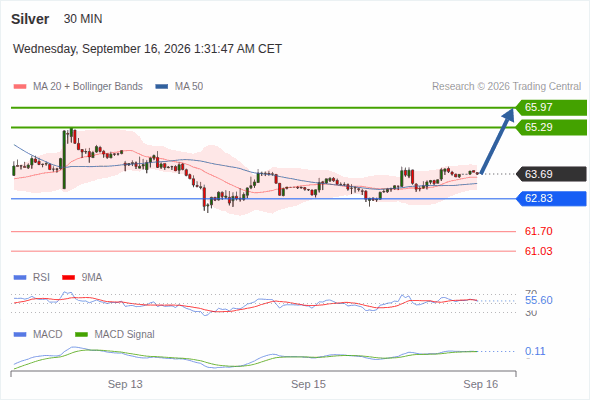Click the Silver chart title
Viewport: 590px width, 400px height.
pos(30,19)
